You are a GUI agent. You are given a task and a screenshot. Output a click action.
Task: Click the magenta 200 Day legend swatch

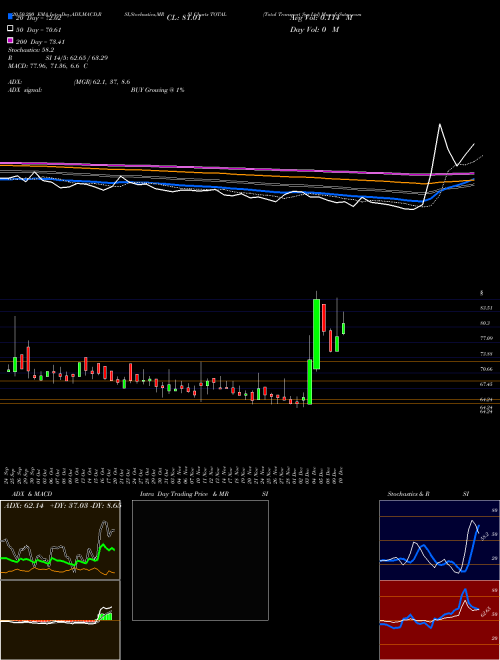pos(10,40)
